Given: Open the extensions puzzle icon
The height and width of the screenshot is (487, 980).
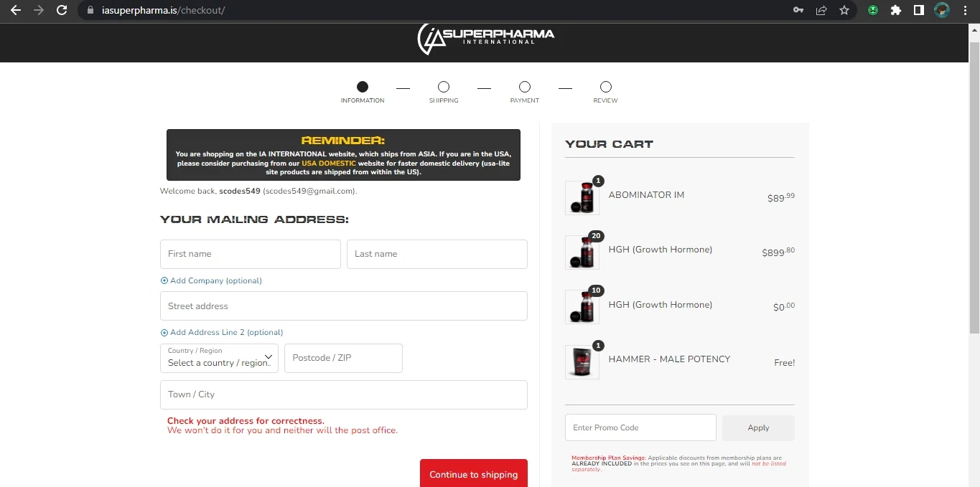Looking at the screenshot, I should click(896, 10).
